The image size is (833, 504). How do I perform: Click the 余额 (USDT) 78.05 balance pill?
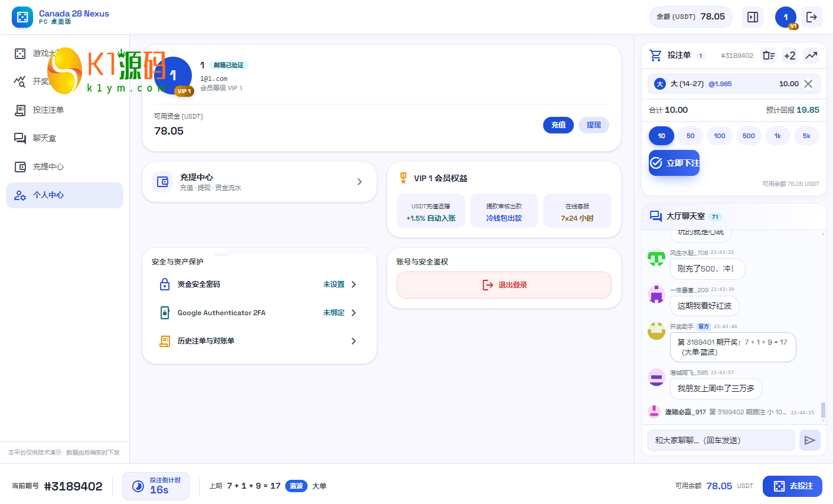pos(691,17)
